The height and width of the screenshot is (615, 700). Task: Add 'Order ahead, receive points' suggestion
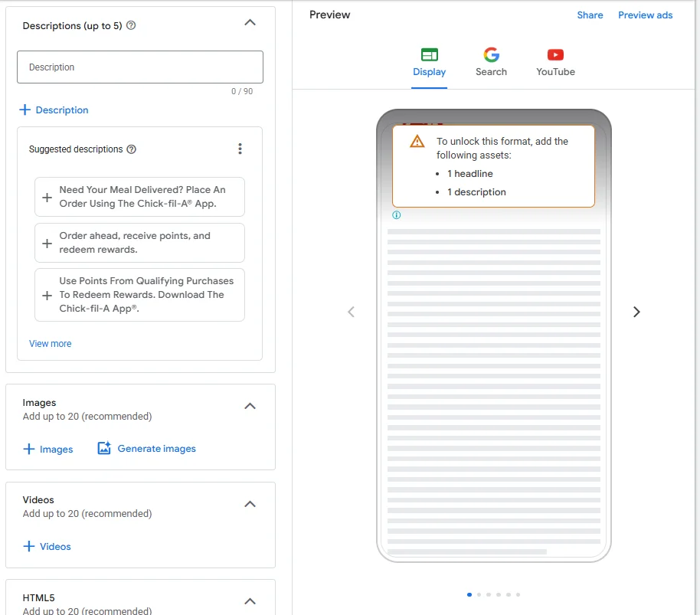pos(139,243)
